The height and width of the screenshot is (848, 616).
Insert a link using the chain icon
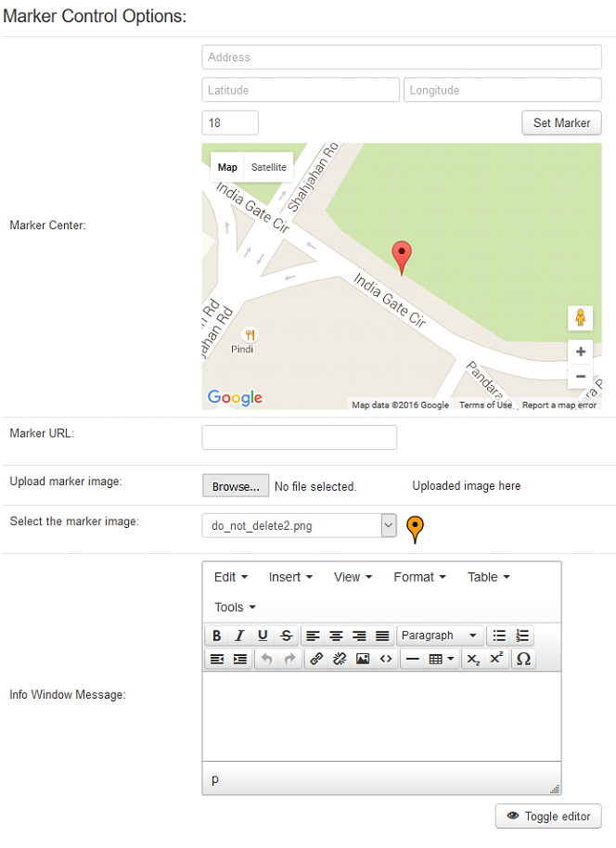click(315, 659)
